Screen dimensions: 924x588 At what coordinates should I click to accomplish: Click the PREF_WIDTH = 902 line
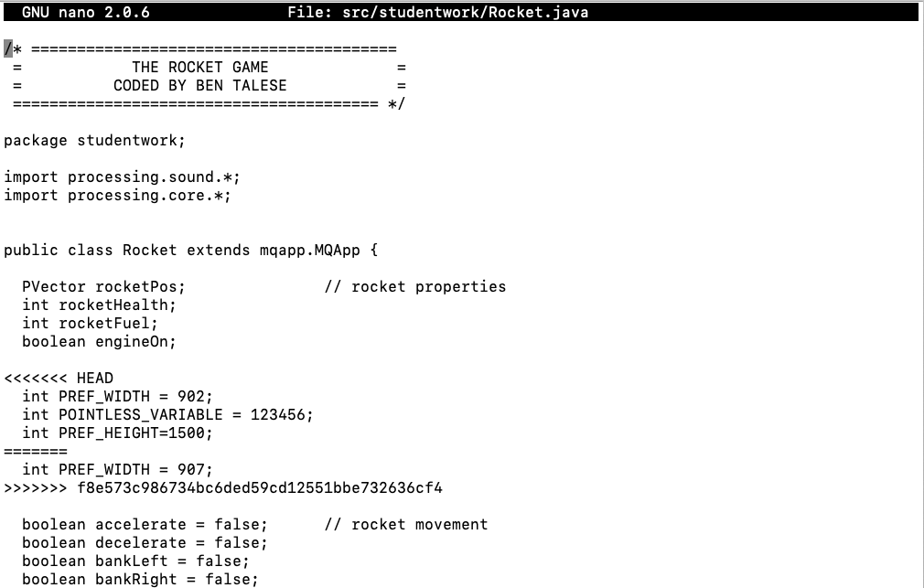click(x=117, y=396)
